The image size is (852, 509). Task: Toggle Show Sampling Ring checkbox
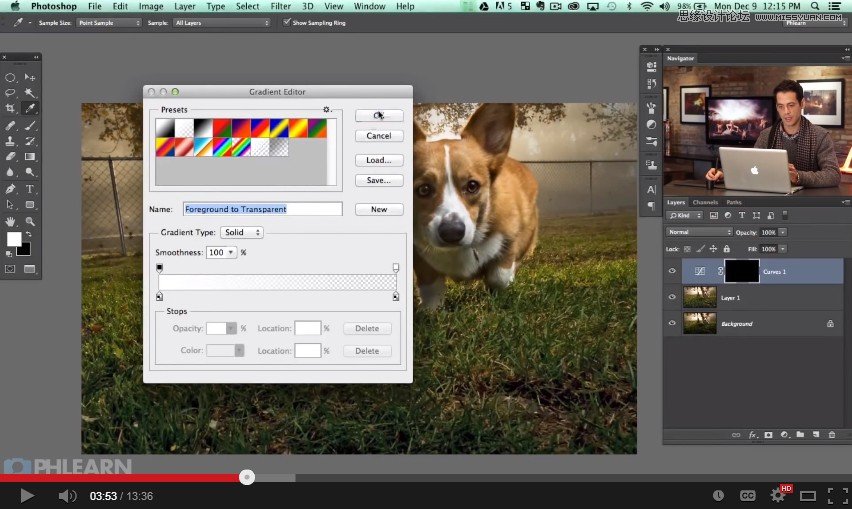(287, 22)
